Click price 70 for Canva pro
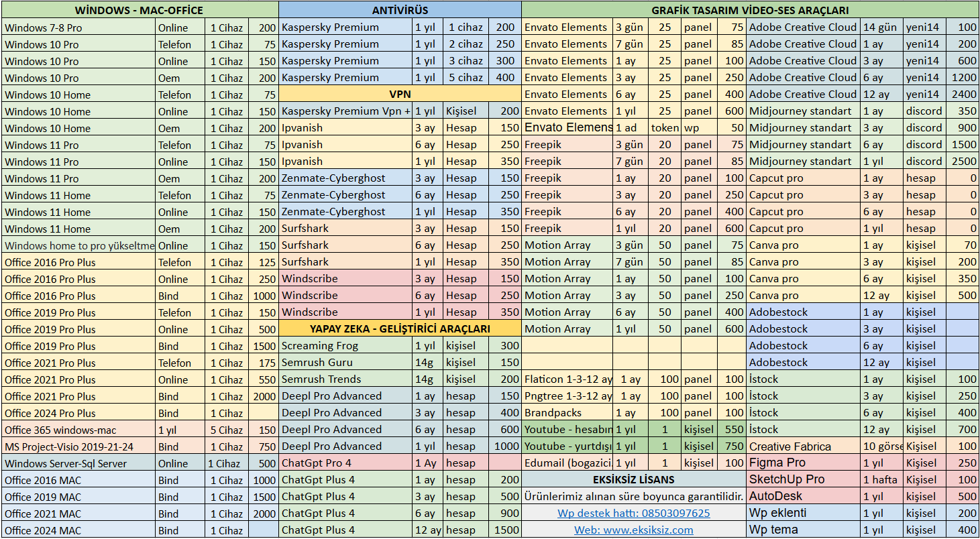The height and width of the screenshot is (539, 980). (x=963, y=245)
